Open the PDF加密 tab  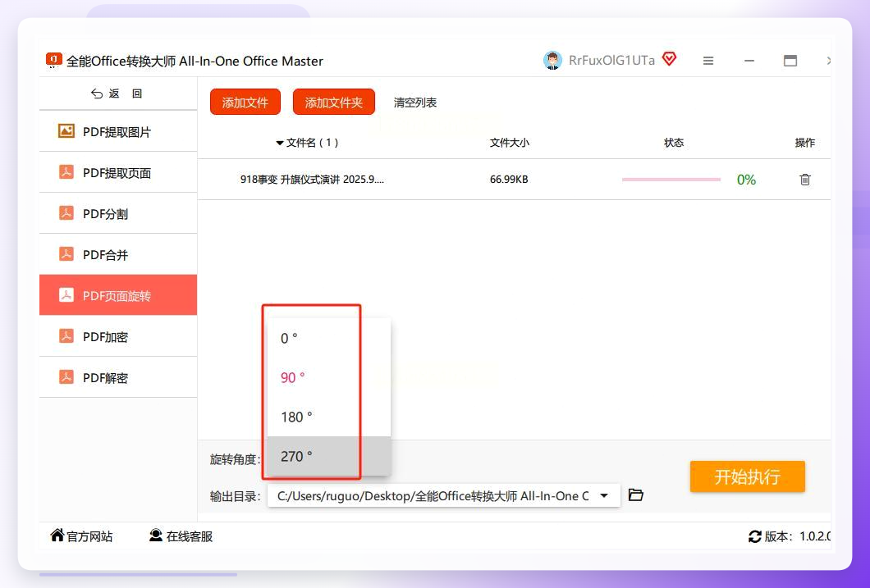tap(118, 336)
